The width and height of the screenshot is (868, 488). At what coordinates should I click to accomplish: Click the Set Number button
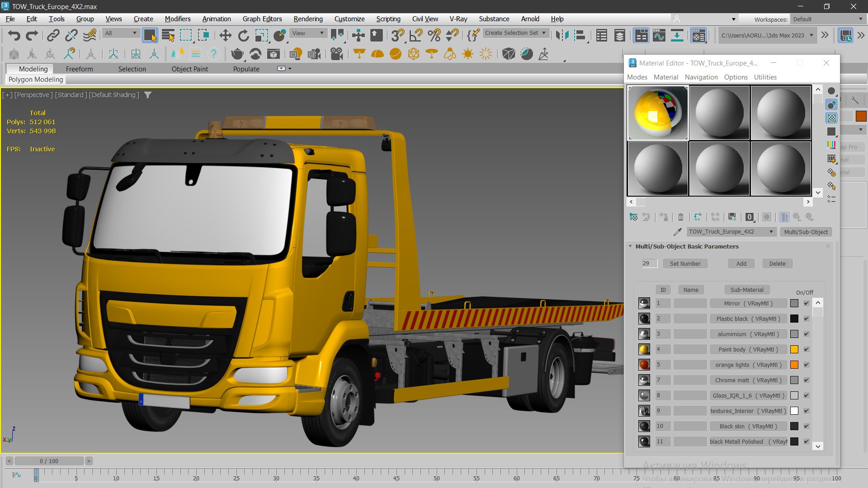[x=685, y=263]
